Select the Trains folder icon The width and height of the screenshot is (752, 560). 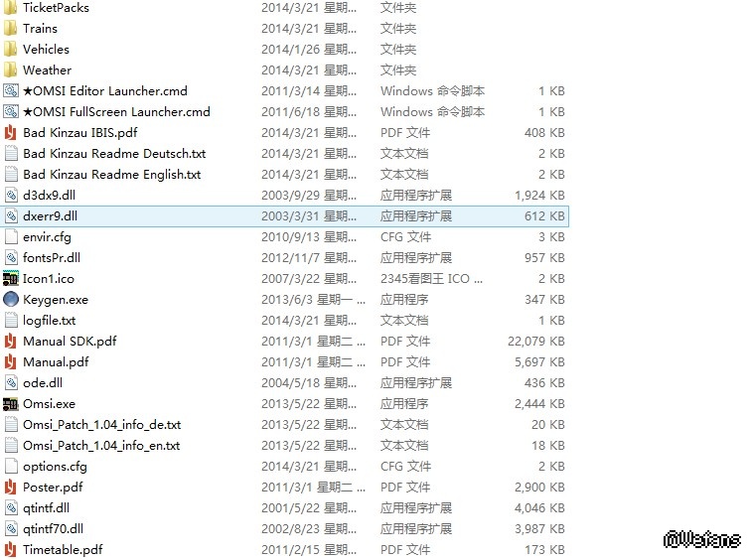(x=11, y=28)
